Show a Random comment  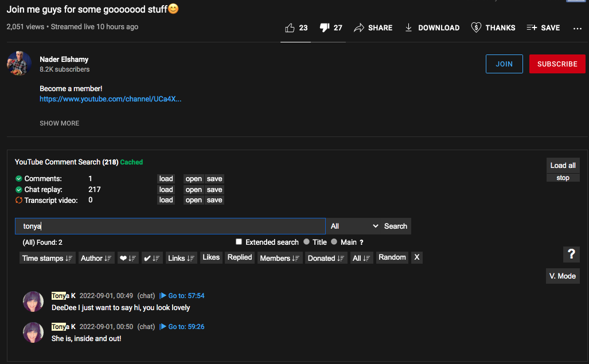pyautogui.click(x=392, y=257)
